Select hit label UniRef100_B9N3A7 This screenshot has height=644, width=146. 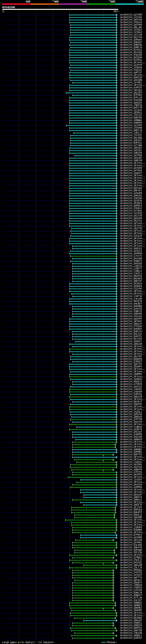pos(131,42)
